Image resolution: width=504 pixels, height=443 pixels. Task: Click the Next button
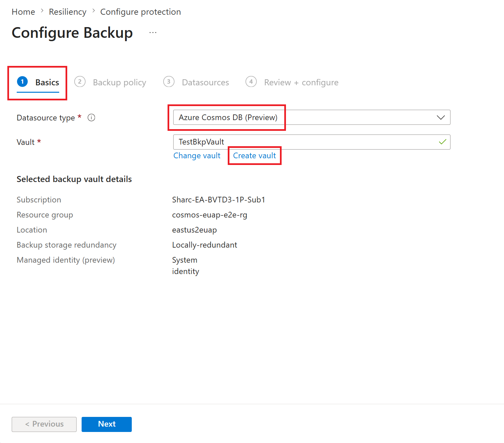[107, 424]
